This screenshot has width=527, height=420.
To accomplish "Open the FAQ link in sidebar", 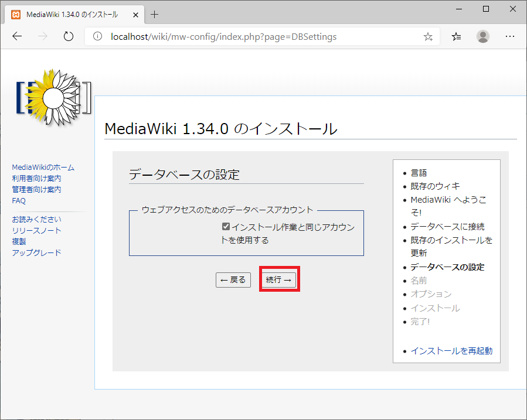I will point(19,201).
